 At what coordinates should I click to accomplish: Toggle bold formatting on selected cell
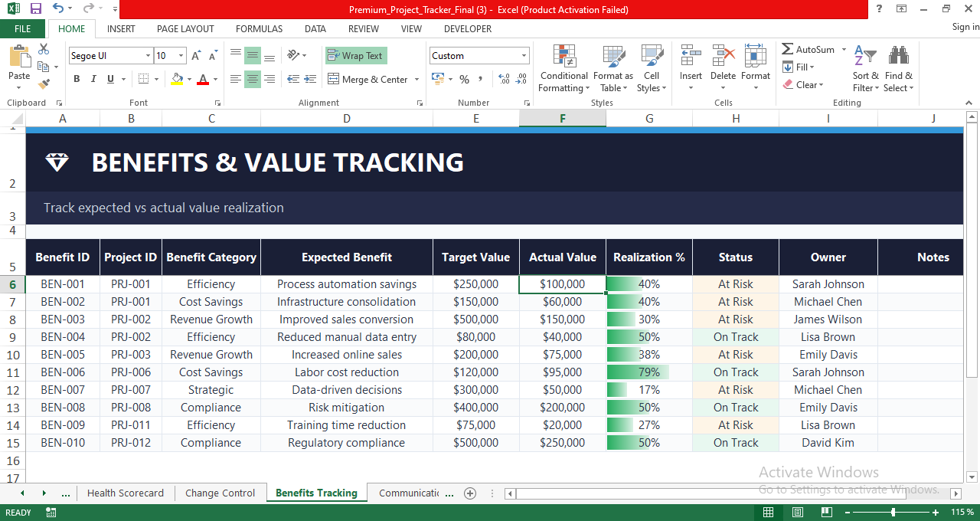[76, 79]
